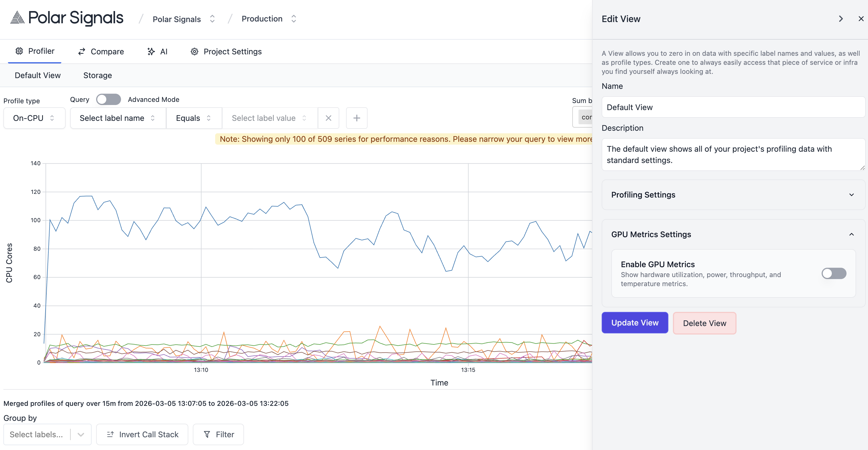Click the Delete View button
Viewport: 868px width, 450px height.
pos(705,323)
